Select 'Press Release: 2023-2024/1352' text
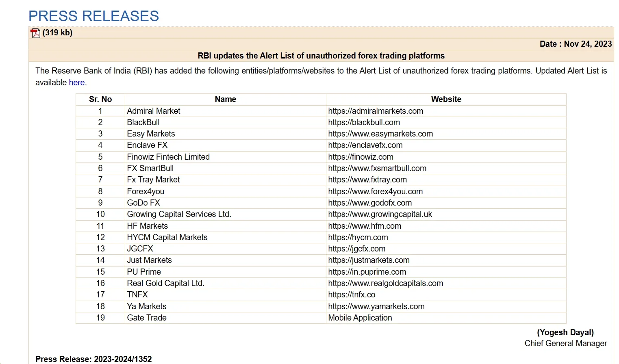Screen dimensions: 619x364 click(93, 359)
